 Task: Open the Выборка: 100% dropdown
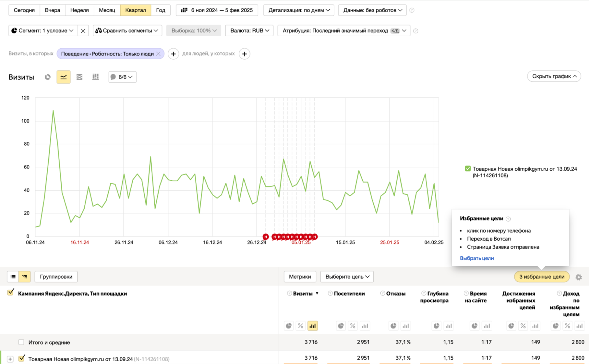194,31
